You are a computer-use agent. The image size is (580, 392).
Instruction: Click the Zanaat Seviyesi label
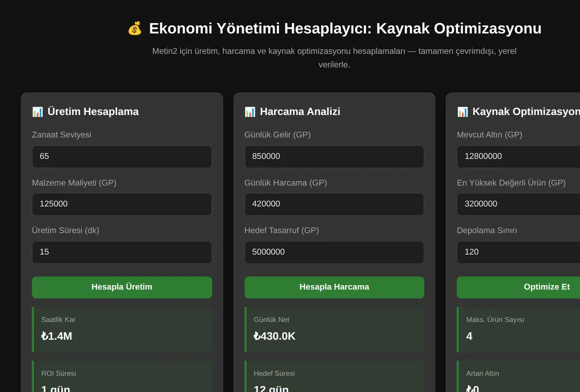pos(61,135)
